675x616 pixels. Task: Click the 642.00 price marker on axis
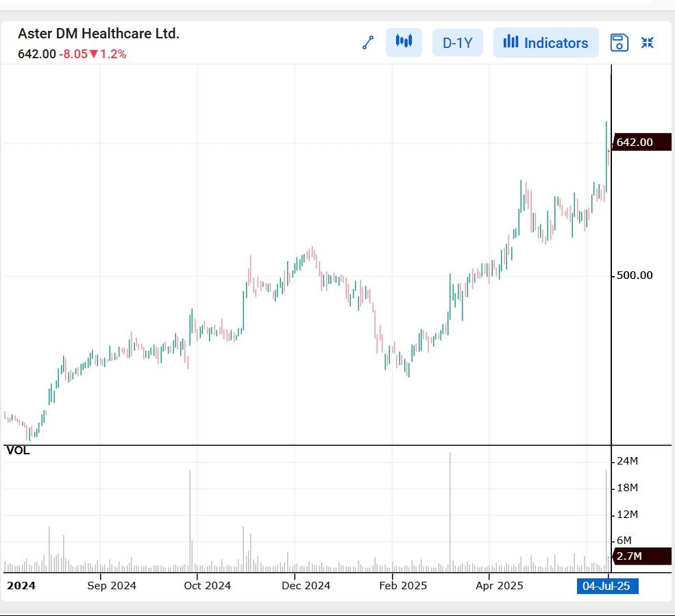point(641,142)
